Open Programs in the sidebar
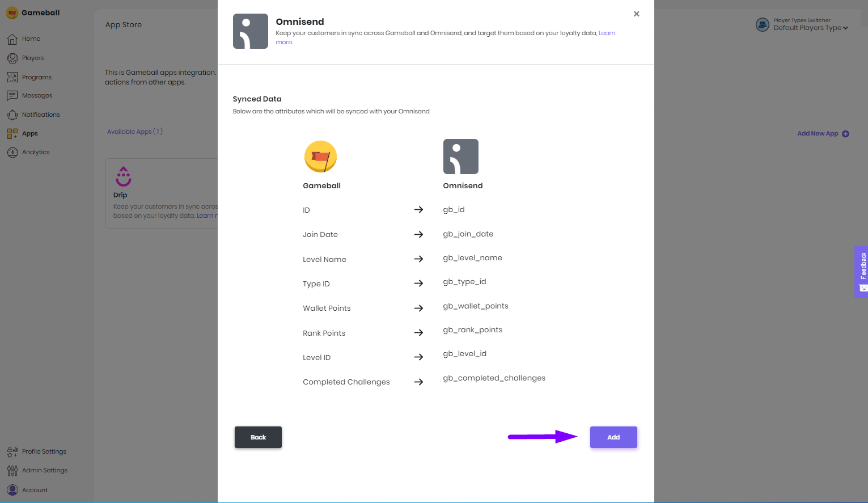 coord(37,77)
